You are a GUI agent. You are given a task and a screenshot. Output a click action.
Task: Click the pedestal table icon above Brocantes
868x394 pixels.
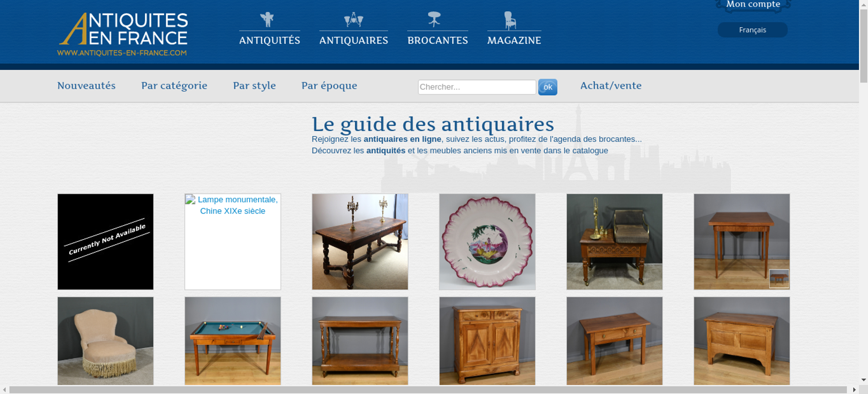tap(434, 20)
